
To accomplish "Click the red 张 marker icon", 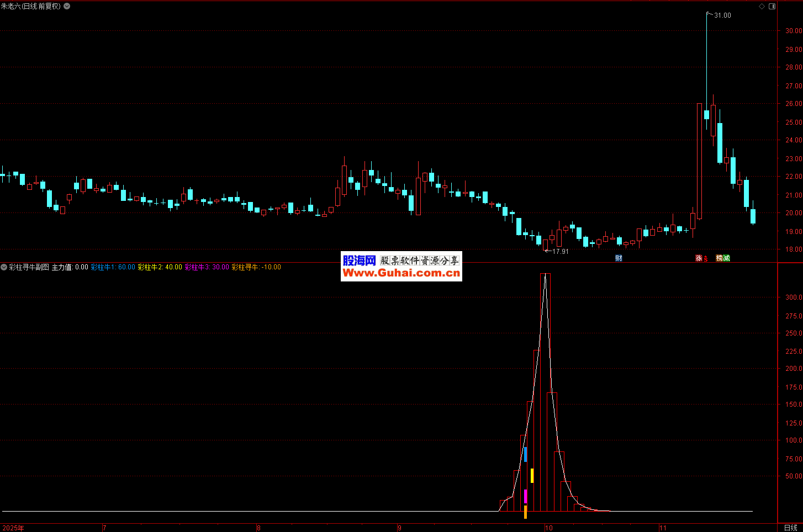I will (x=699, y=258).
